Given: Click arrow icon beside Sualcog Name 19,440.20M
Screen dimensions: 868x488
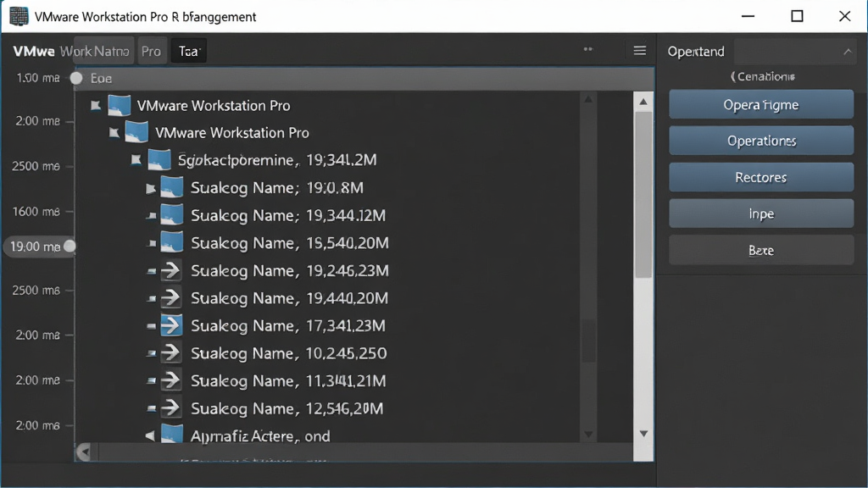Looking at the screenshot, I should tap(171, 298).
